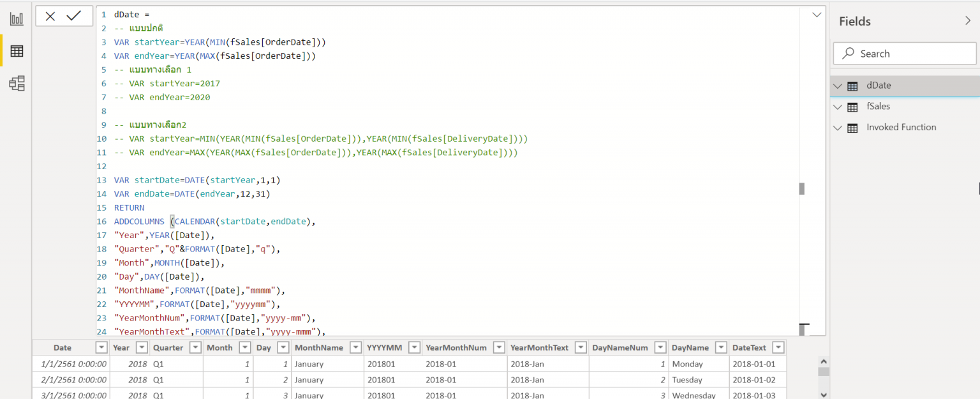This screenshot has height=399, width=980.
Task: Cancel formula edit with X icon
Action: pyautogui.click(x=50, y=16)
